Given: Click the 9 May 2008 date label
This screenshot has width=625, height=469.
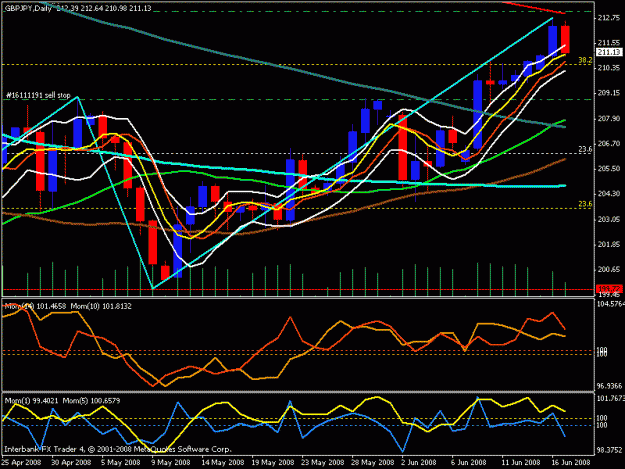Looking at the screenshot, I should coord(171,462).
